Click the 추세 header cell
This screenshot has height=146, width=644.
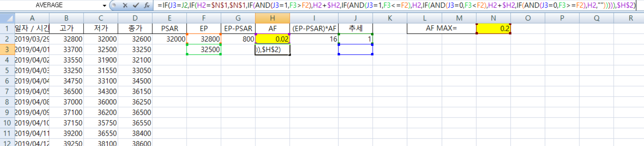355,29
